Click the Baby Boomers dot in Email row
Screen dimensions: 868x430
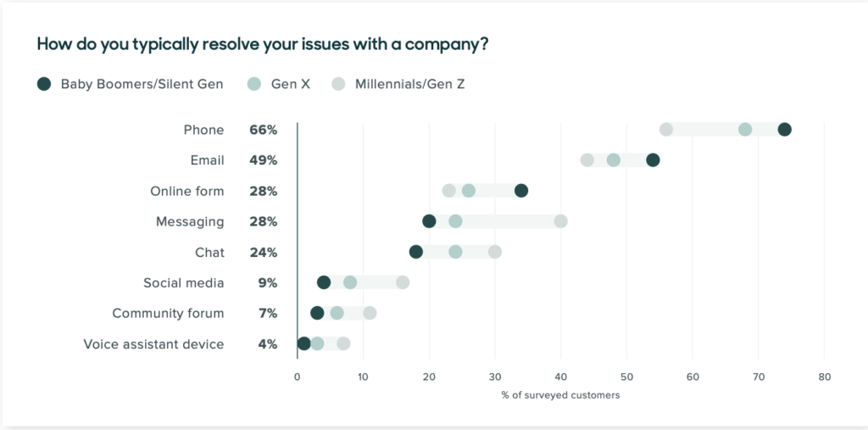(x=653, y=160)
